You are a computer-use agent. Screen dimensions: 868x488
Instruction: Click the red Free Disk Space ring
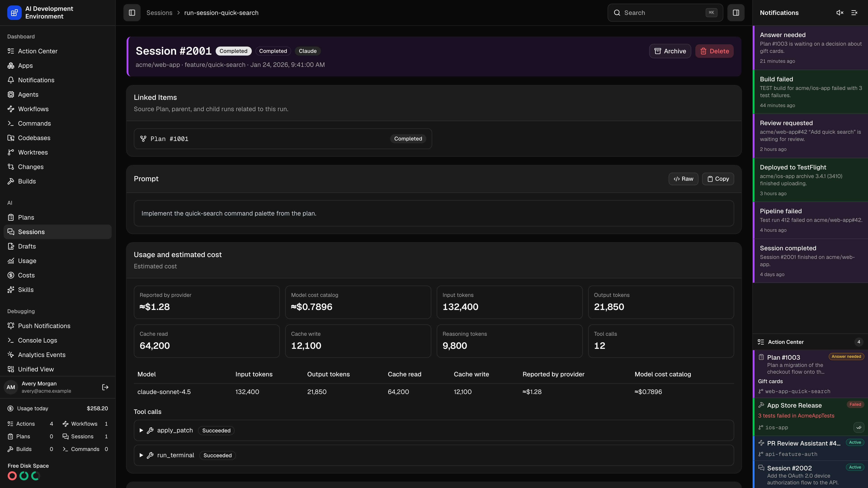coord(12,476)
